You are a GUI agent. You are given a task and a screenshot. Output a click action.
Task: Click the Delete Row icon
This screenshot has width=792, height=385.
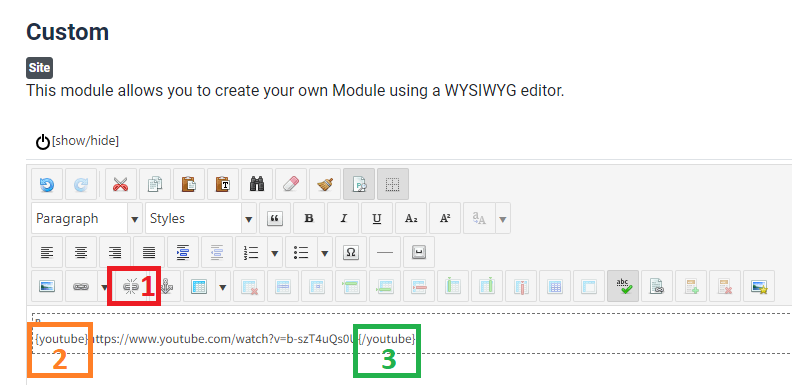point(419,286)
